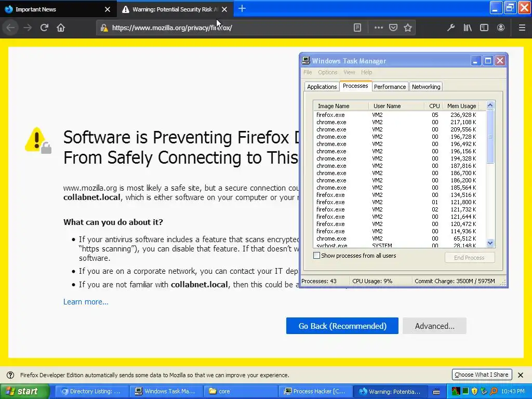This screenshot has height=399, width=532.
Task: Click the Firefox forward arrow button
Action: pyautogui.click(x=28, y=28)
